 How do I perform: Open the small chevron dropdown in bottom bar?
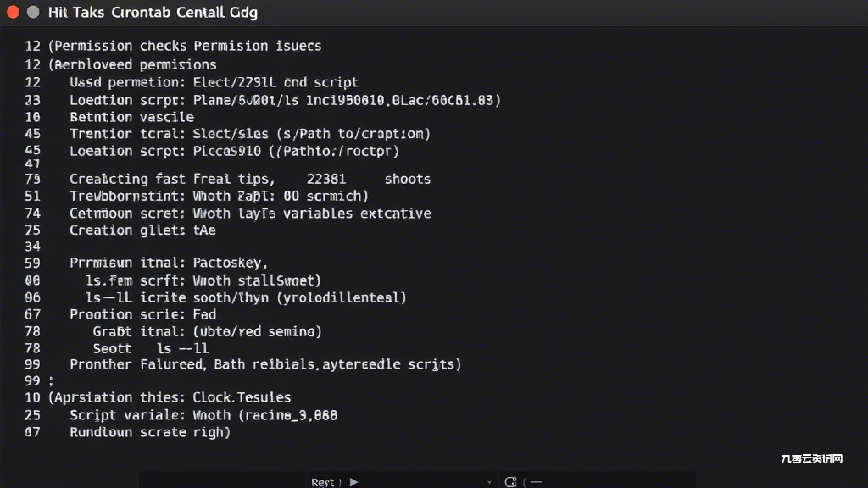(x=489, y=482)
